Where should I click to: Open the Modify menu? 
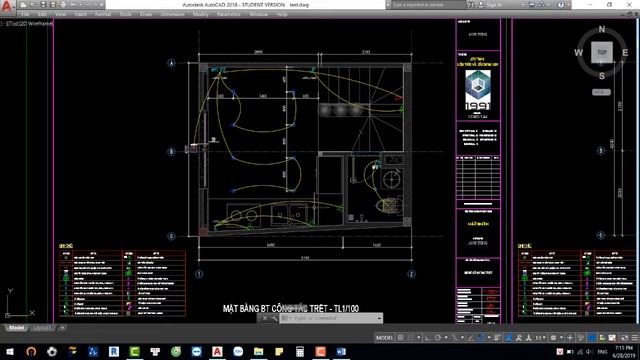[200, 14]
